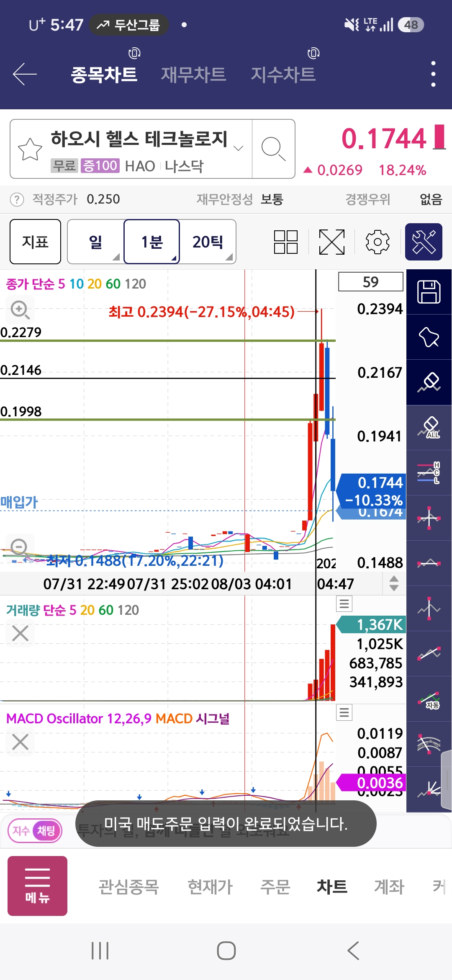Close the 거래량 volume panel
Screen dimensions: 452x980
pos(20,633)
